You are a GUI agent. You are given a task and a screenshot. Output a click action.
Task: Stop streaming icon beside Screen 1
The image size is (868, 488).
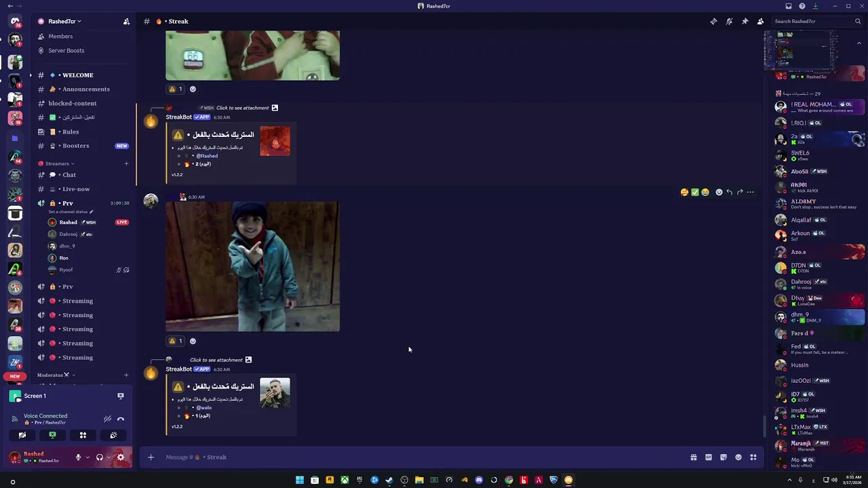[121, 396]
